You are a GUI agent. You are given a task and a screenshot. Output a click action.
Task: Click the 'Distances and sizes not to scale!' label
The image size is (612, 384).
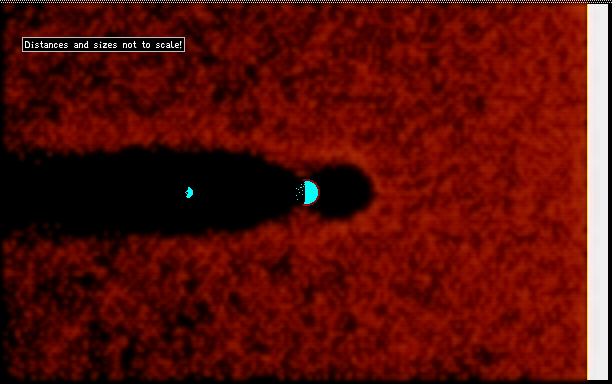pyautogui.click(x=103, y=45)
